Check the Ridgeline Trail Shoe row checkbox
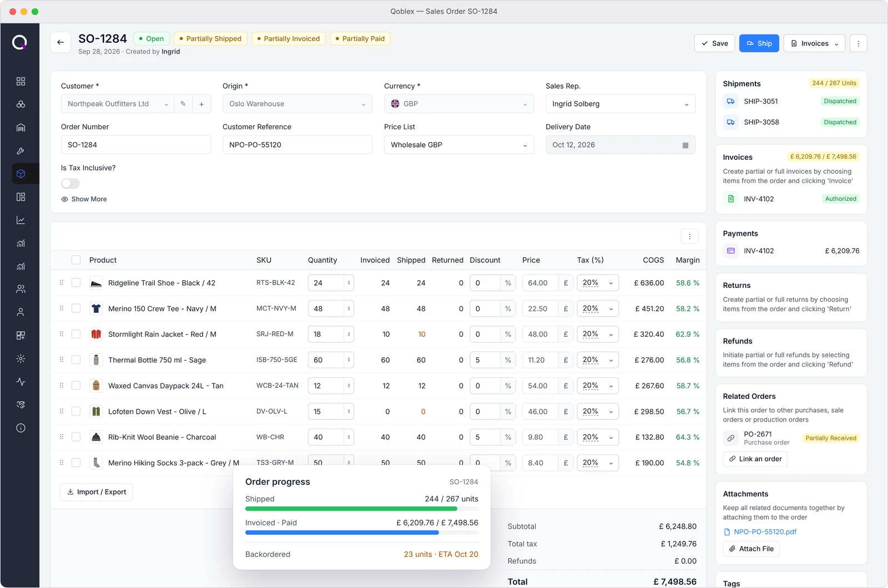 [x=76, y=283]
